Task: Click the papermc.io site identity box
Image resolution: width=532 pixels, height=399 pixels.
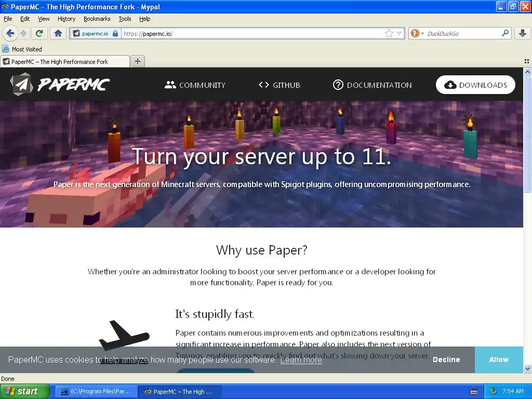Action: [x=95, y=33]
